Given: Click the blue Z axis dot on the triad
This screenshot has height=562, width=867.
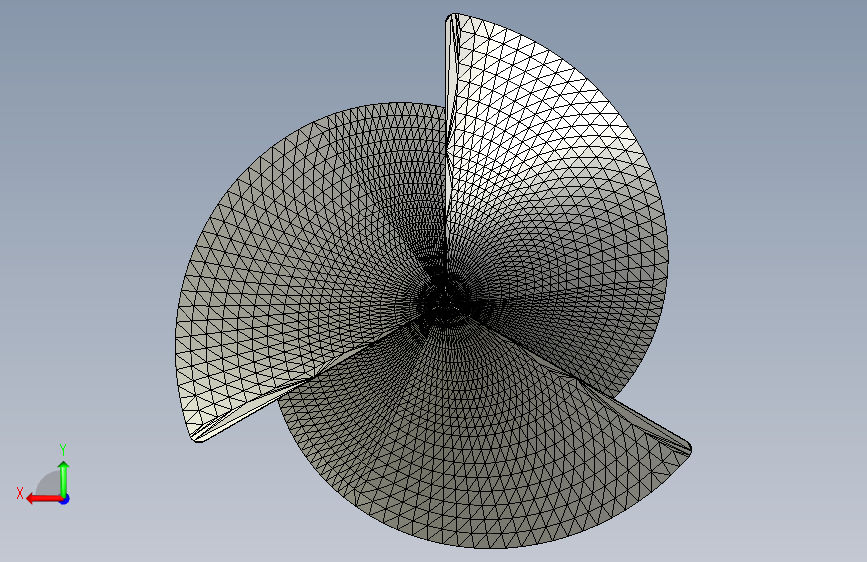Looking at the screenshot, I should (x=65, y=499).
